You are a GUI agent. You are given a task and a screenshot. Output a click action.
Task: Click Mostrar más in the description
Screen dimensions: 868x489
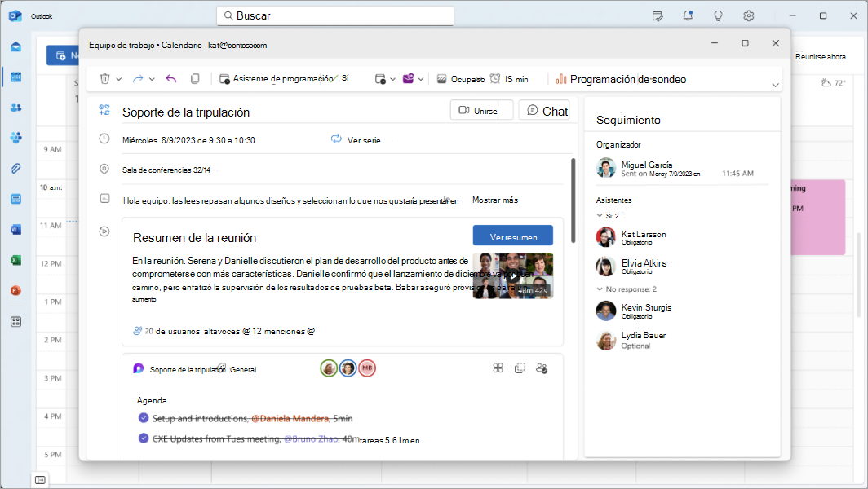click(x=495, y=200)
